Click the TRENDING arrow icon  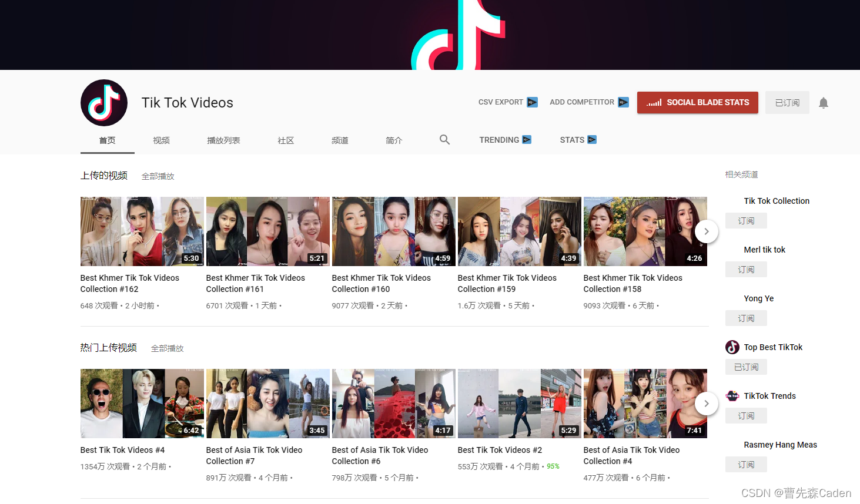pos(527,140)
